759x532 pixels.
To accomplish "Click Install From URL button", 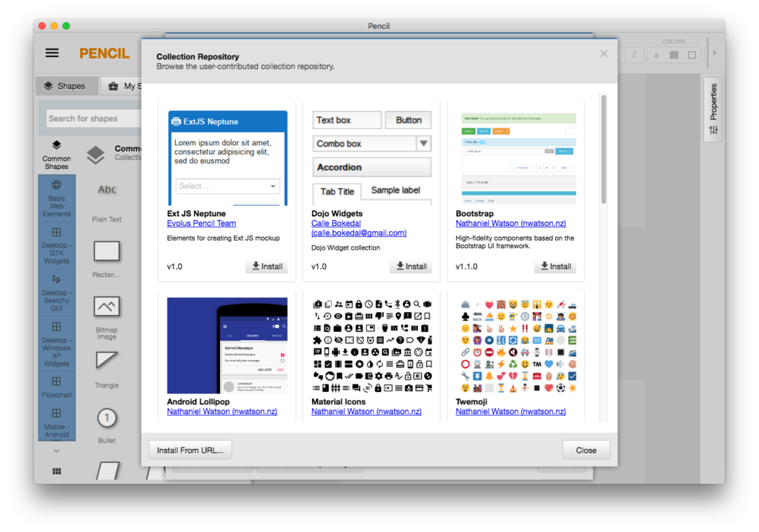I will 190,450.
